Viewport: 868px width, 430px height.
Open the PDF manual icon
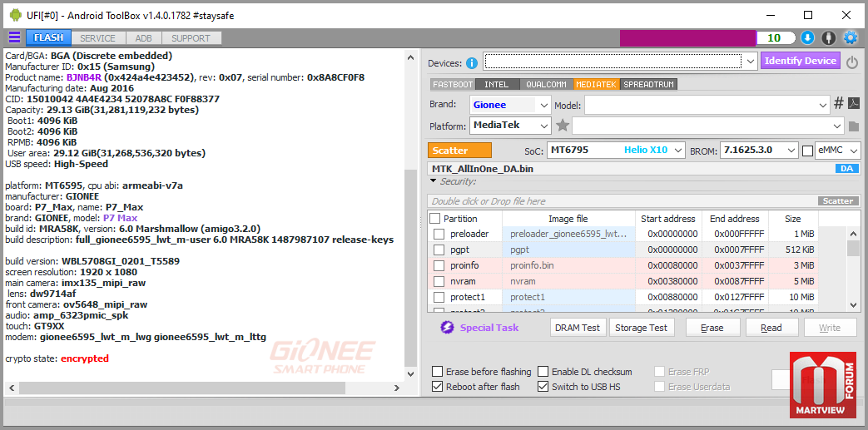click(x=854, y=103)
